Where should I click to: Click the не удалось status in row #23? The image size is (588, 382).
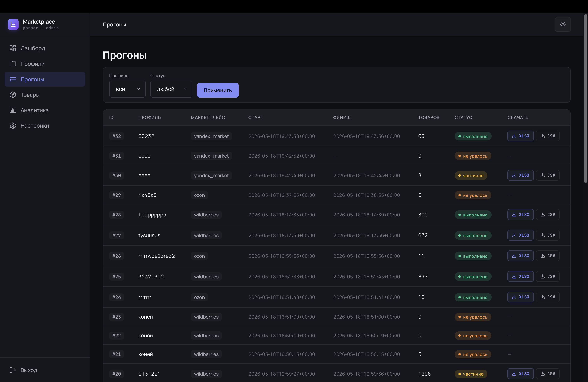tap(473, 317)
